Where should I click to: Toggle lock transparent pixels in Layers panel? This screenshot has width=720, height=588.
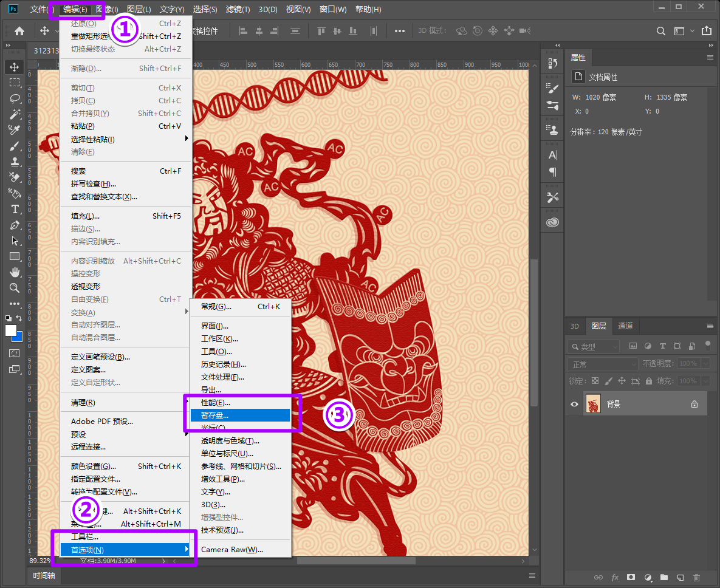tap(595, 381)
